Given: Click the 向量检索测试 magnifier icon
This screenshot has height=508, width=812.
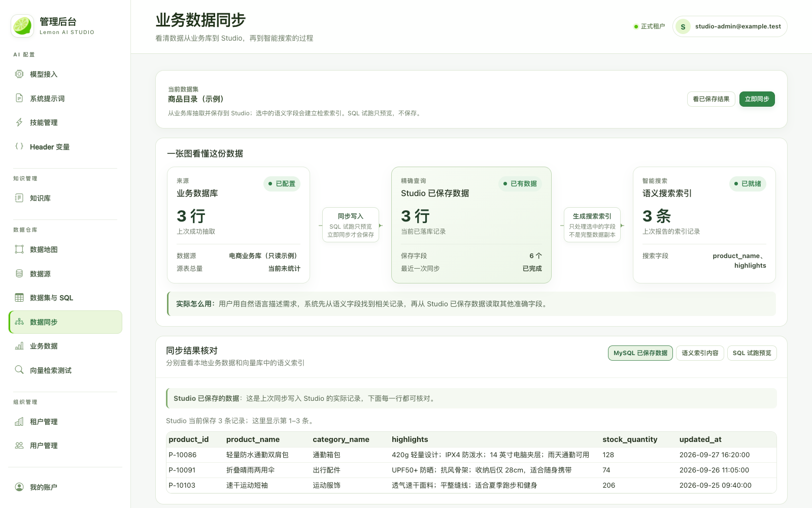Looking at the screenshot, I should [x=19, y=370].
